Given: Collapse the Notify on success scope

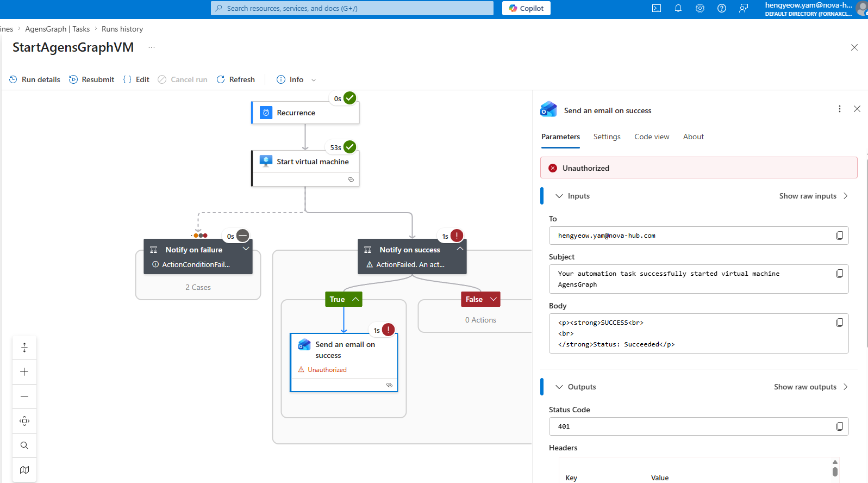Looking at the screenshot, I should (x=460, y=249).
